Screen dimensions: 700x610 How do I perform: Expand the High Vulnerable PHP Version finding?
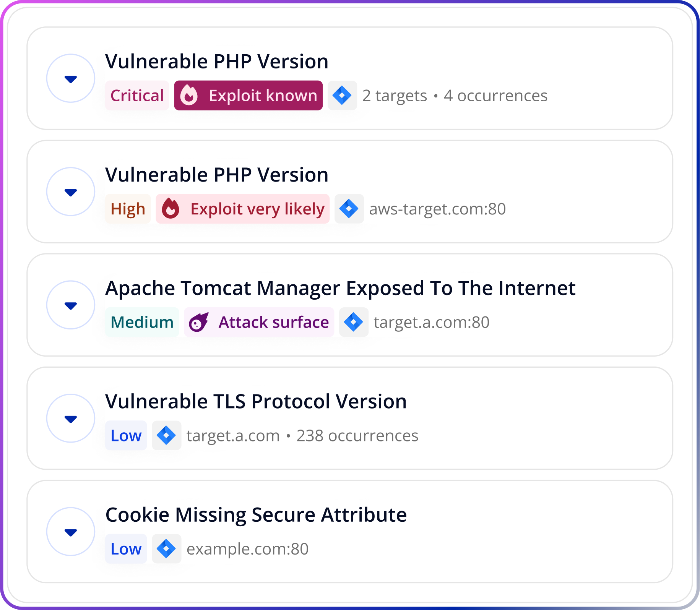(x=71, y=191)
